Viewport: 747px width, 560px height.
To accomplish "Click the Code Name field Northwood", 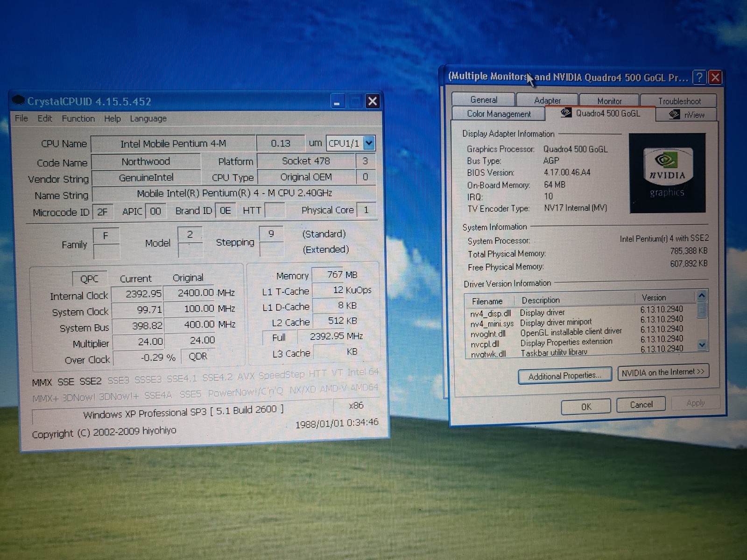I will click(x=146, y=161).
